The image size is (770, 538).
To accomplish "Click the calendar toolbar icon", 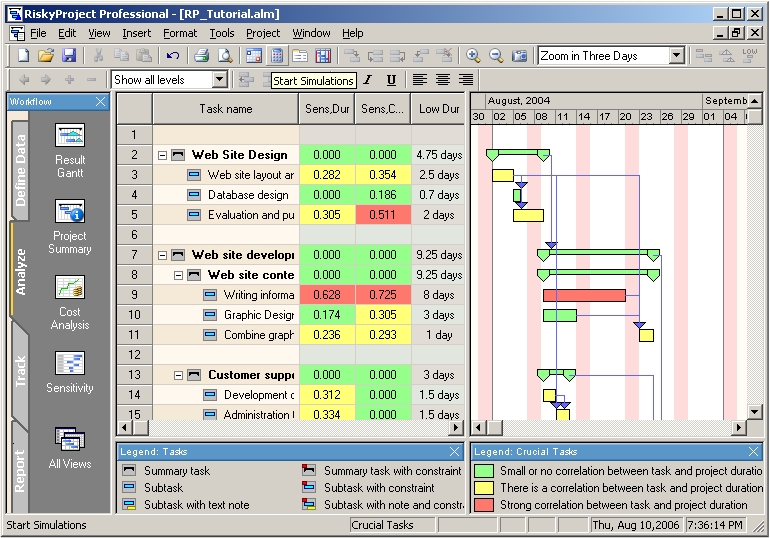I will click(254, 55).
